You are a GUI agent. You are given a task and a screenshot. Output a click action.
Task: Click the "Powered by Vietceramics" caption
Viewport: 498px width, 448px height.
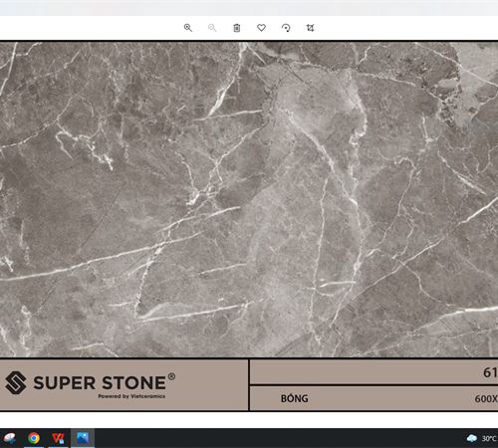pos(131,396)
